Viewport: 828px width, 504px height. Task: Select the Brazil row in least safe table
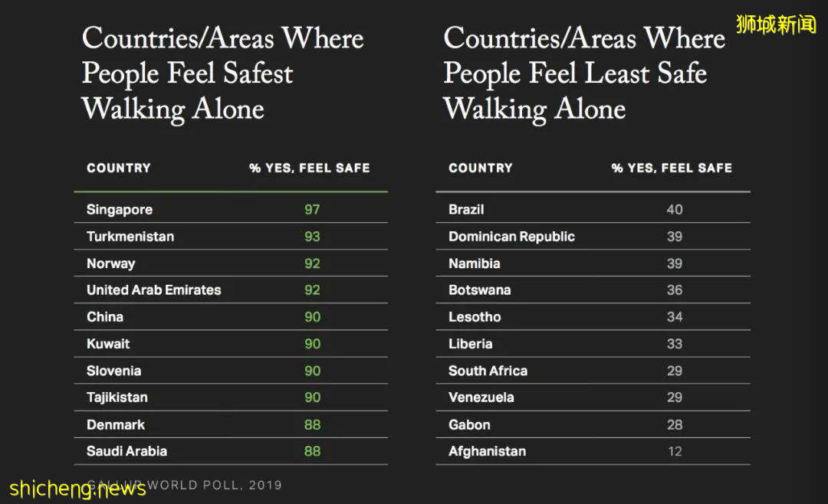click(x=466, y=210)
